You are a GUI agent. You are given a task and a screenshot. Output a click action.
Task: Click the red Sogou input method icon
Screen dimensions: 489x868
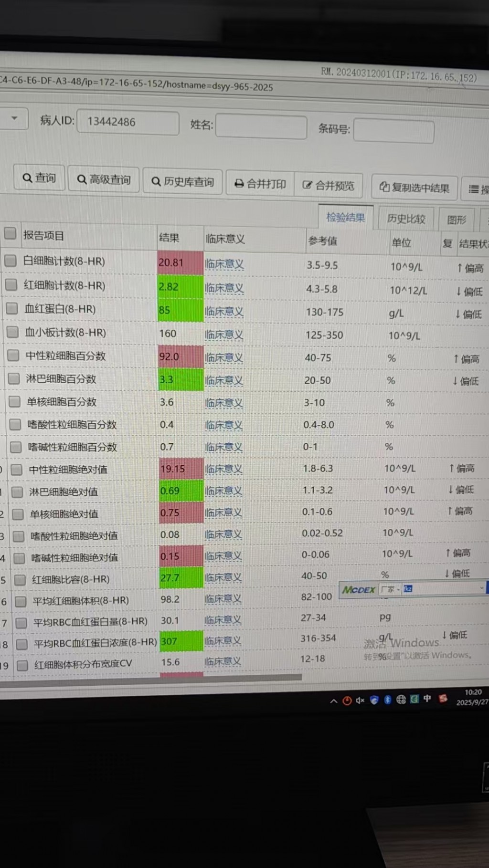[x=443, y=699]
